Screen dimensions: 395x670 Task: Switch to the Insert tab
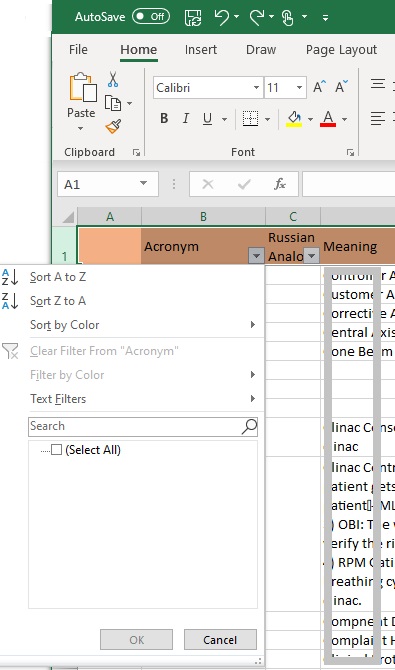coord(201,50)
